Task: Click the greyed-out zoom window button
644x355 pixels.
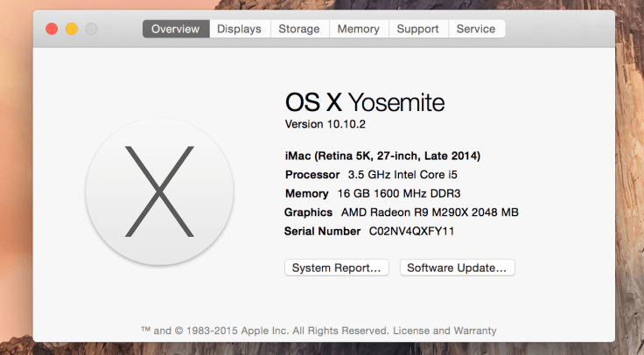Action: (92, 29)
